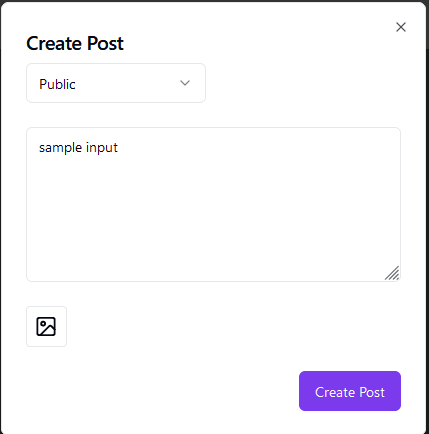Click the image upload icon button
This screenshot has height=434, width=429.
click(46, 326)
